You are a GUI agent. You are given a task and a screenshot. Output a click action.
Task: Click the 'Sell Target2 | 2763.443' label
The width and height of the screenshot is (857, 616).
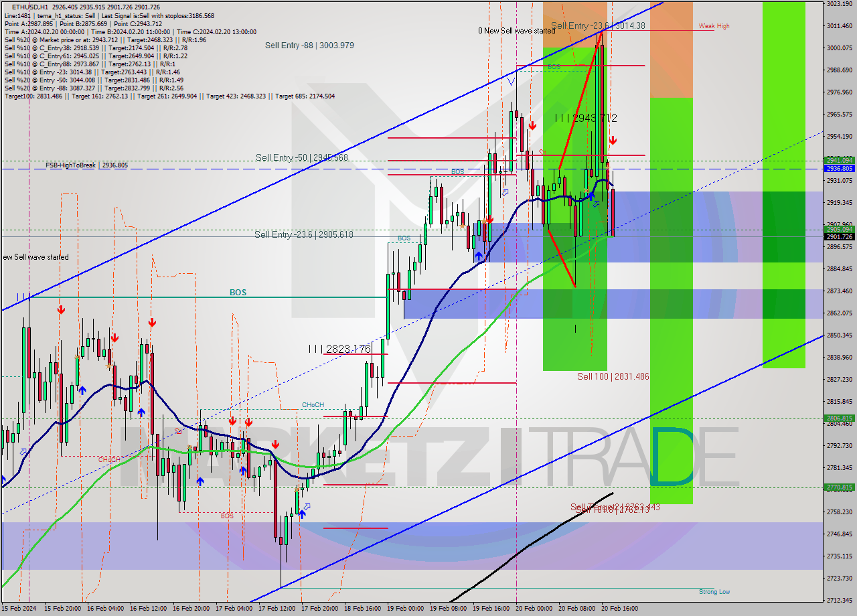coord(615,507)
